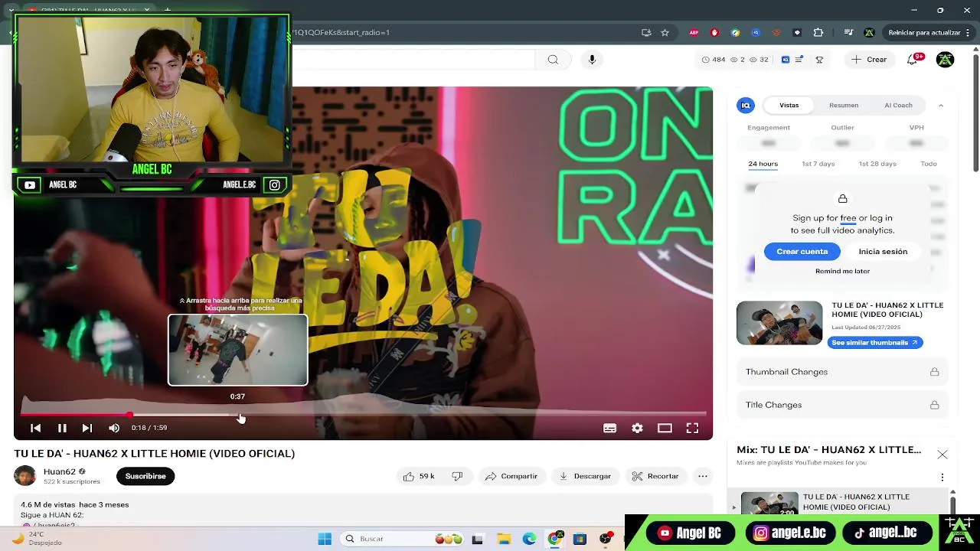Select the 24 hours range tab
This screenshot has width=980, height=551.
click(763, 164)
